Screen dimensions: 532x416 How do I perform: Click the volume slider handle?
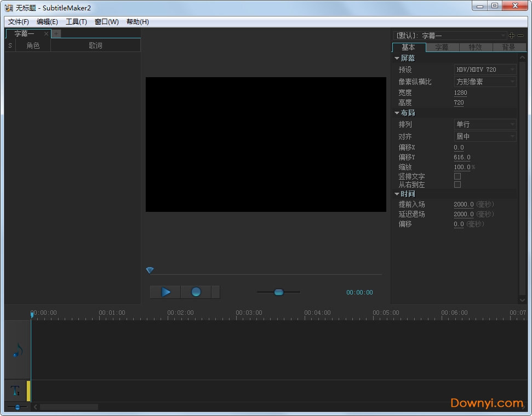click(x=278, y=292)
